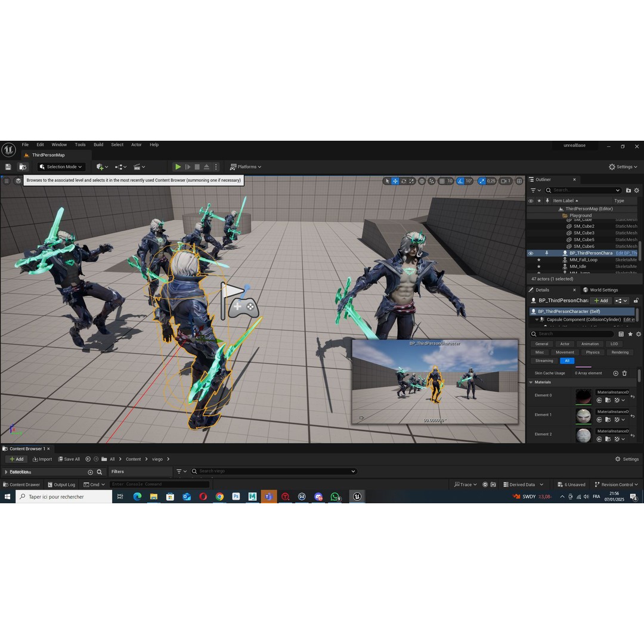Toggle scale snapping icon
Image resolution: width=644 pixels, height=644 pixels.
coord(482,181)
